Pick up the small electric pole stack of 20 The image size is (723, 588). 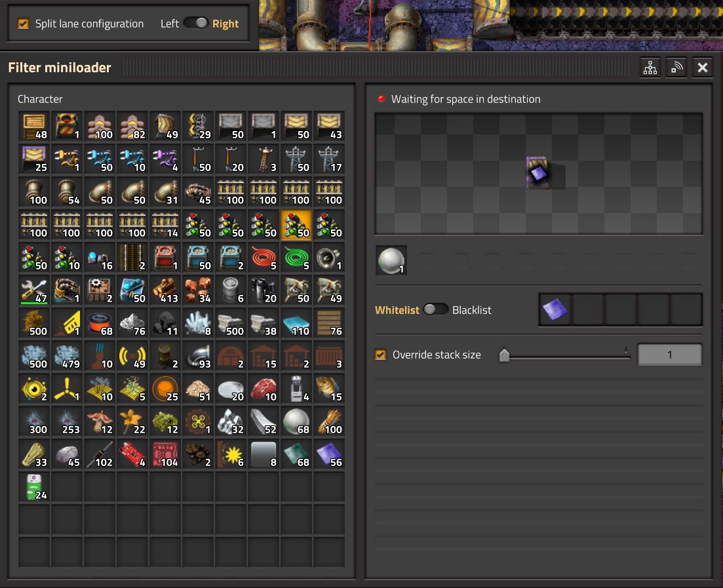(x=231, y=159)
